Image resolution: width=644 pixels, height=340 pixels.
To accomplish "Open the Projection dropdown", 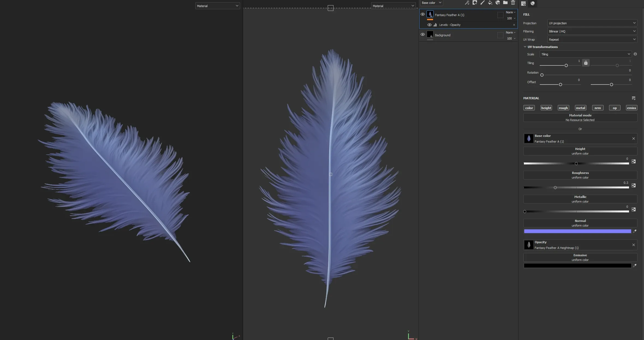I will tap(592, 23).
